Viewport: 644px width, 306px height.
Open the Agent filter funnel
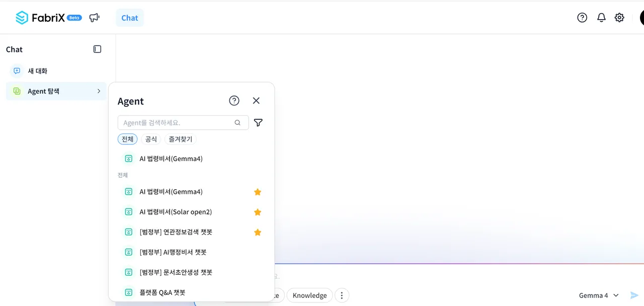pyautogui.click(x=258, y=123)
